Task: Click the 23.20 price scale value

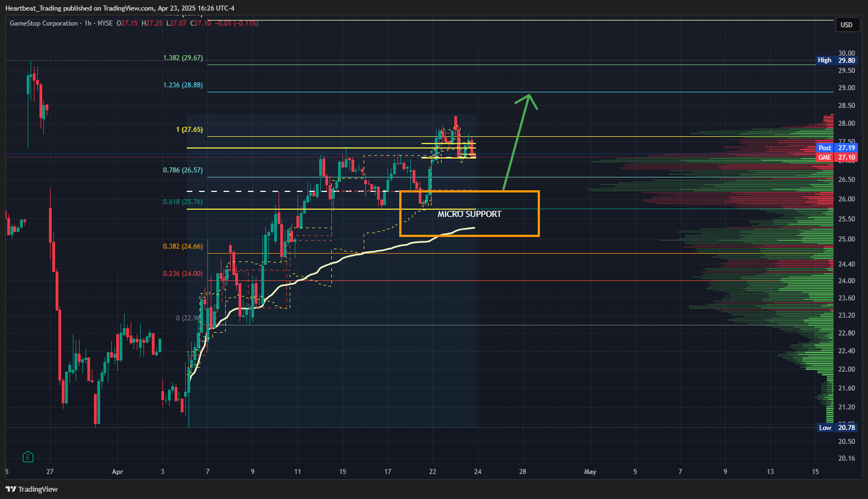Action: tap(846, 315)
